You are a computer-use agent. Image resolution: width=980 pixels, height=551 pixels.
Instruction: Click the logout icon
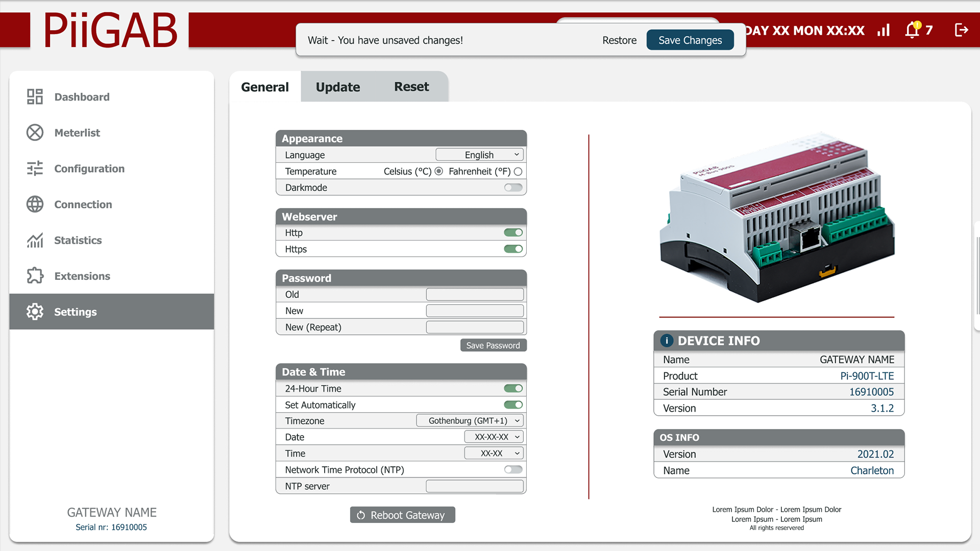961,30
